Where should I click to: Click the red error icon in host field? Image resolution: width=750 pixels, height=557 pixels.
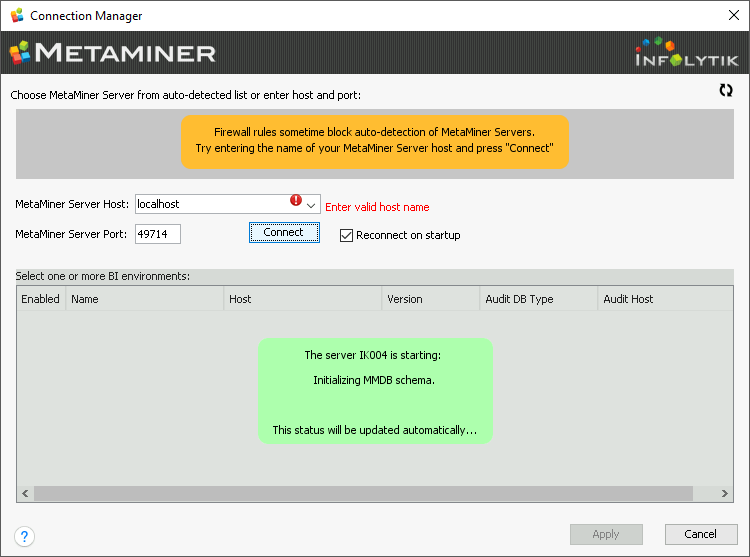coord(296,200)
